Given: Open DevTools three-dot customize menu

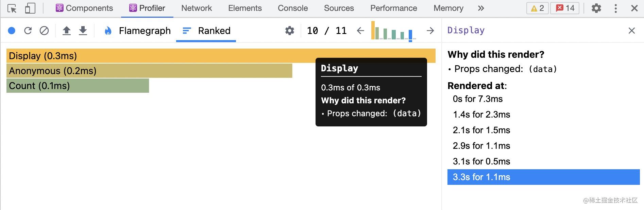Looking at the screenshot, I should 616,8.
